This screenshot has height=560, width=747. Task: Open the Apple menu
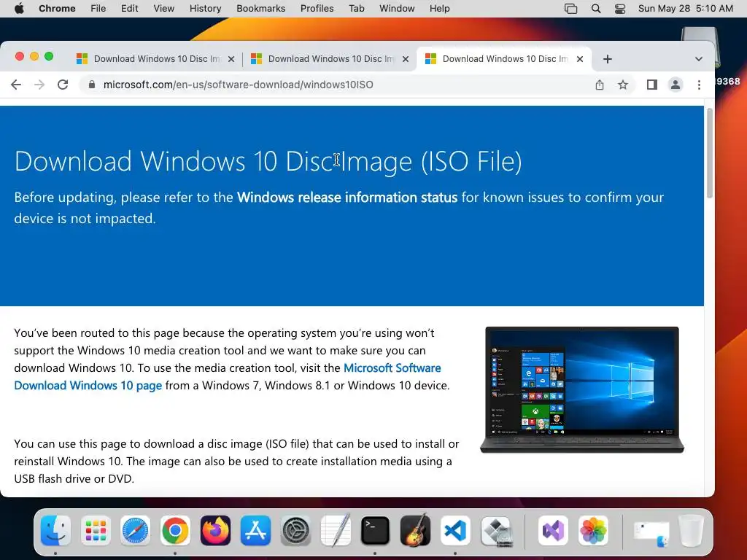click(19, 9)
